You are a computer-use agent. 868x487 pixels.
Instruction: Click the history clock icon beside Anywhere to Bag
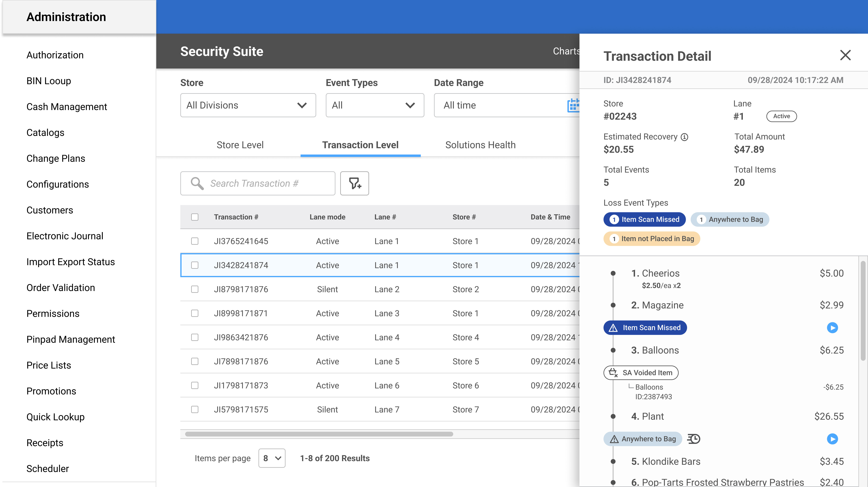[x=694, y=439]
